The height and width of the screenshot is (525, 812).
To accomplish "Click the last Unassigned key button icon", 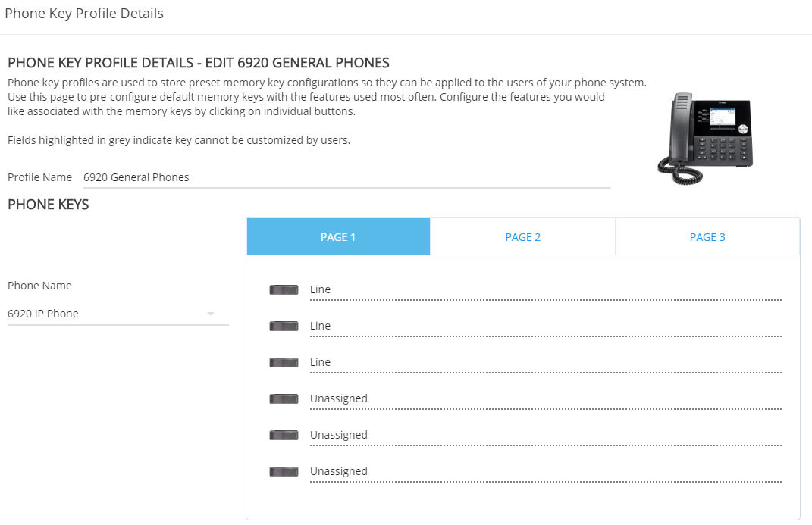I will coord(284,471).
